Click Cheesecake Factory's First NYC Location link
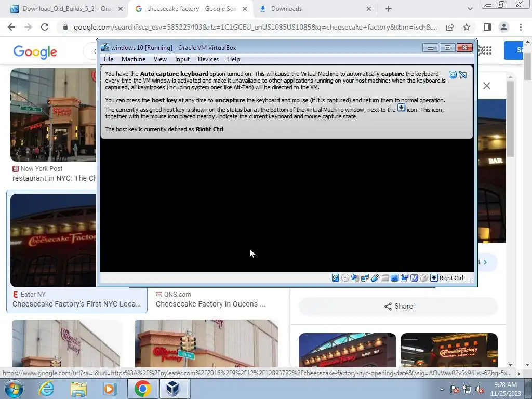Screen dimensions: 532x399 point(76,304)
